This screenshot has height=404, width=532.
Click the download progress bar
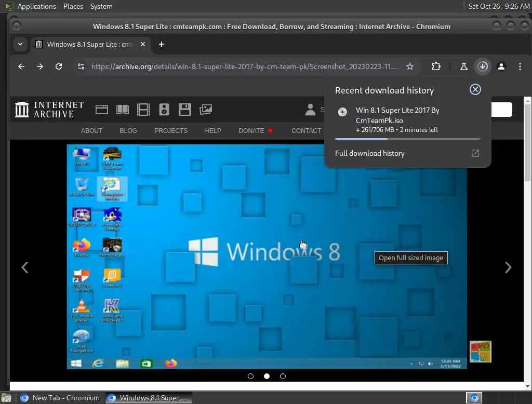tap(407, 139)
